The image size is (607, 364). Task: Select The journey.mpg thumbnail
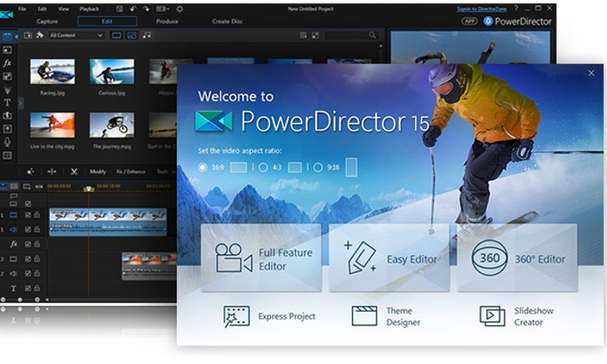pos(112,125)
